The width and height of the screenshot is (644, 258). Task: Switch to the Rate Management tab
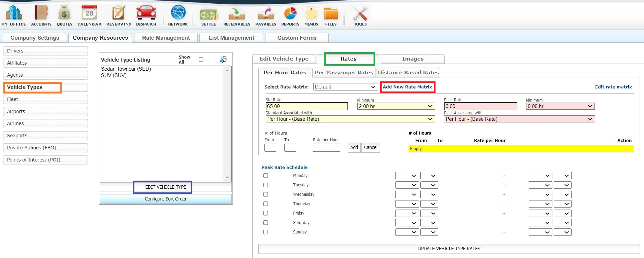click(166, 38)
